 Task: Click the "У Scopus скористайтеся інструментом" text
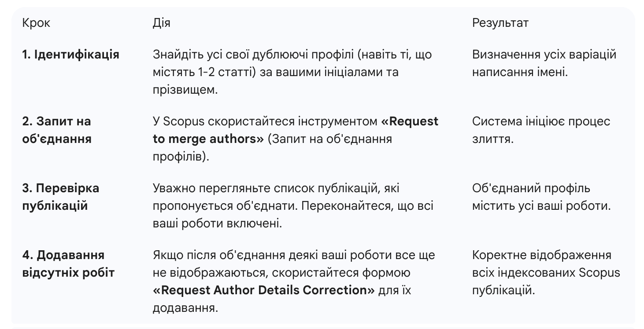(265, 121)
